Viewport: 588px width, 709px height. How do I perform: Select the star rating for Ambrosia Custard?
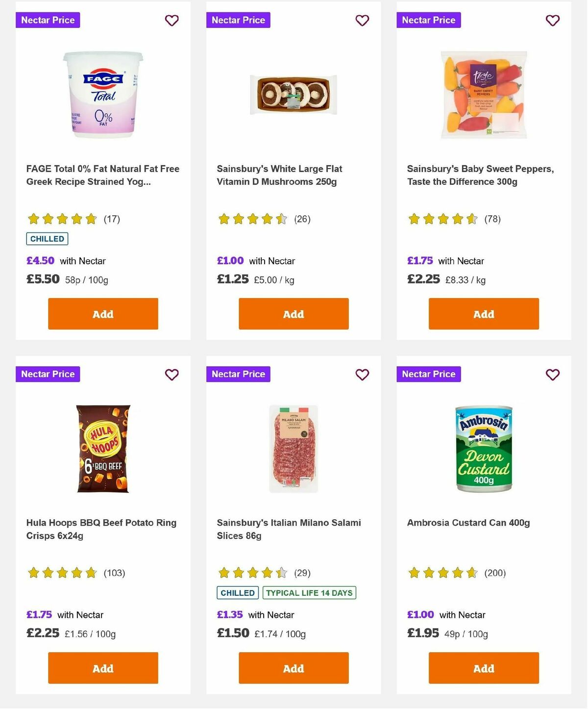441,572
